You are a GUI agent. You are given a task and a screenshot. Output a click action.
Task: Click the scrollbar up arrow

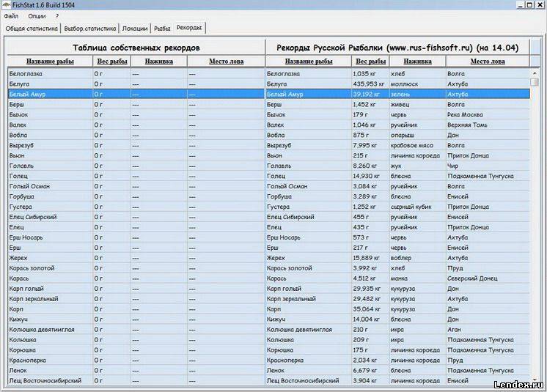click(x=535, y=73)
